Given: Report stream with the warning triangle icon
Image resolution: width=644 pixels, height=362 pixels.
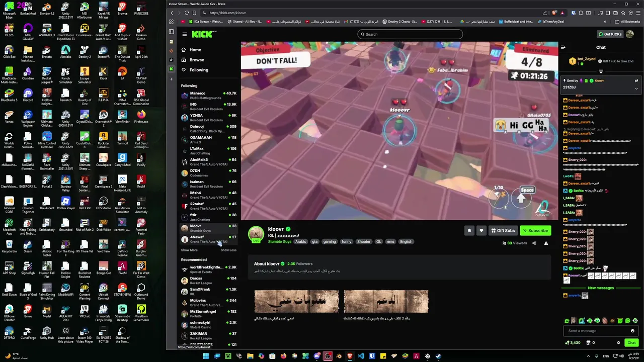Looking at the screenshot, I should coord(546,243).
